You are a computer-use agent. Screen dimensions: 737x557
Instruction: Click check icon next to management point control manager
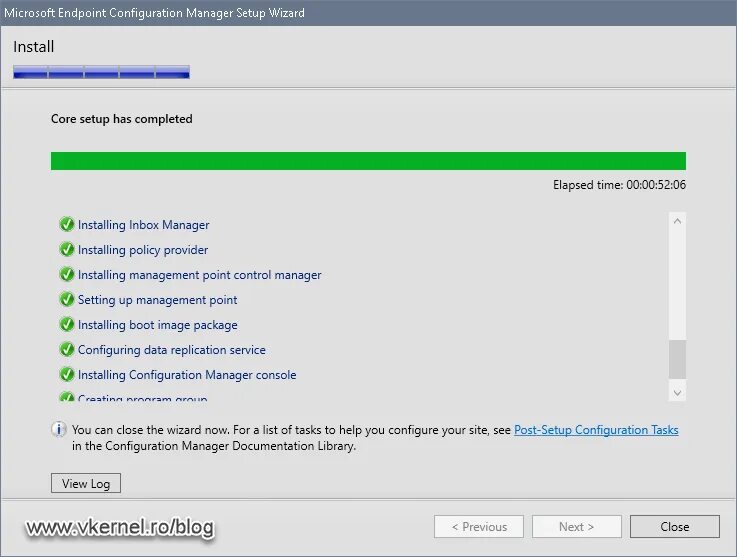(x=67, y=274)
